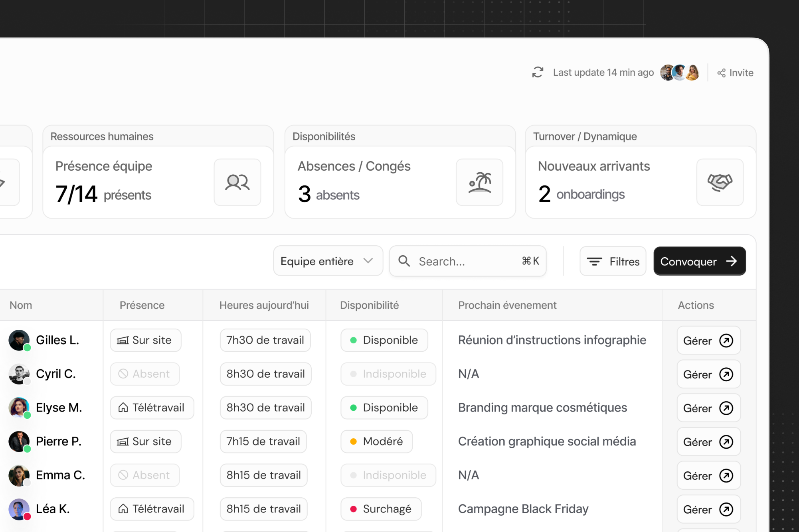799x532 pixels.
Task: Click the share icon beside Invite
Action: [721, 73]
